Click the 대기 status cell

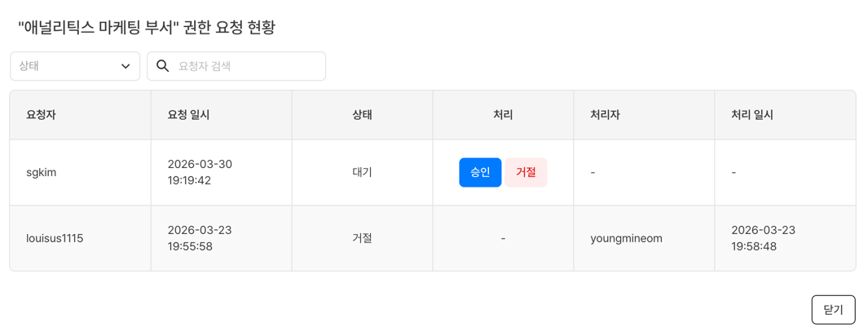tap(362, 172)
